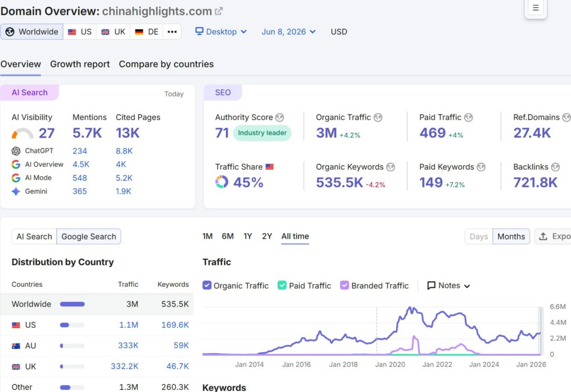Viewport: 571px width, 392px height.
Task: Open the Compare by countries tab
Action: point(166,64)
